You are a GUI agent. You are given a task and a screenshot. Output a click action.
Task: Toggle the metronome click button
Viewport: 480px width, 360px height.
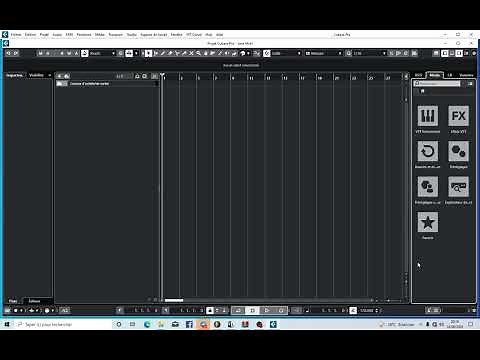pos(430,310)
